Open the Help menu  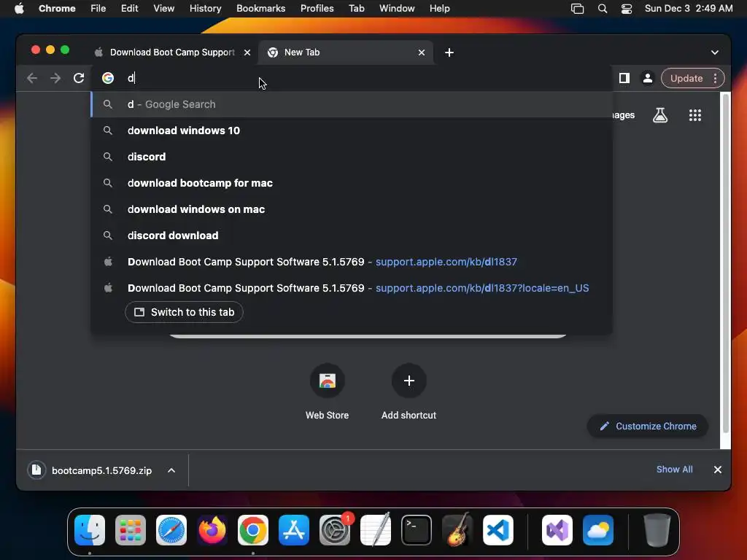[439, 9]
